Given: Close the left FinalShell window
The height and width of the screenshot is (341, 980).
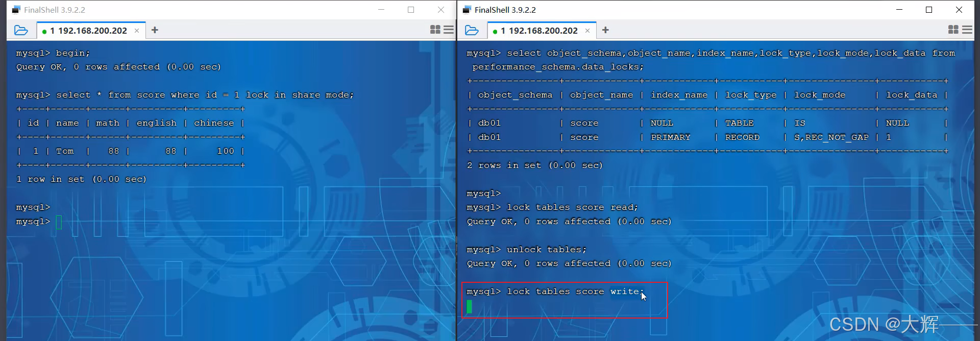Looking at the screenshot, I should [441, 10].
